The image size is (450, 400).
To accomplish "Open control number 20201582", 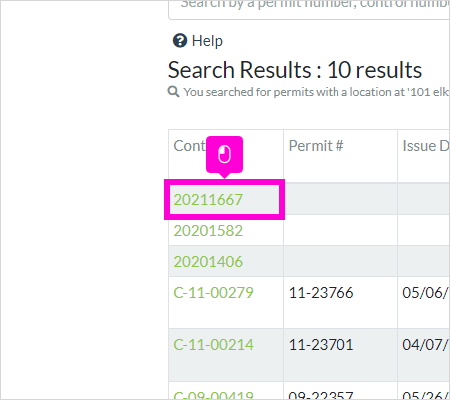I will click(x=208, y=231).
